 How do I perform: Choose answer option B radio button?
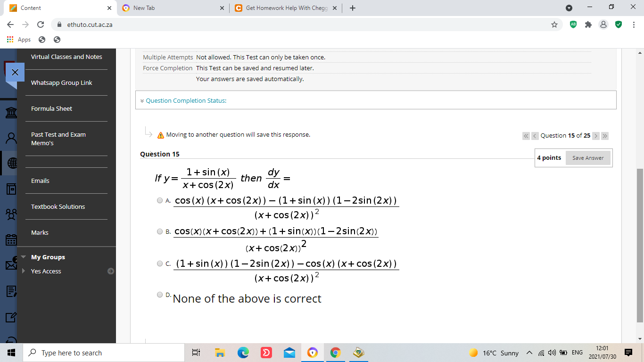160,231
